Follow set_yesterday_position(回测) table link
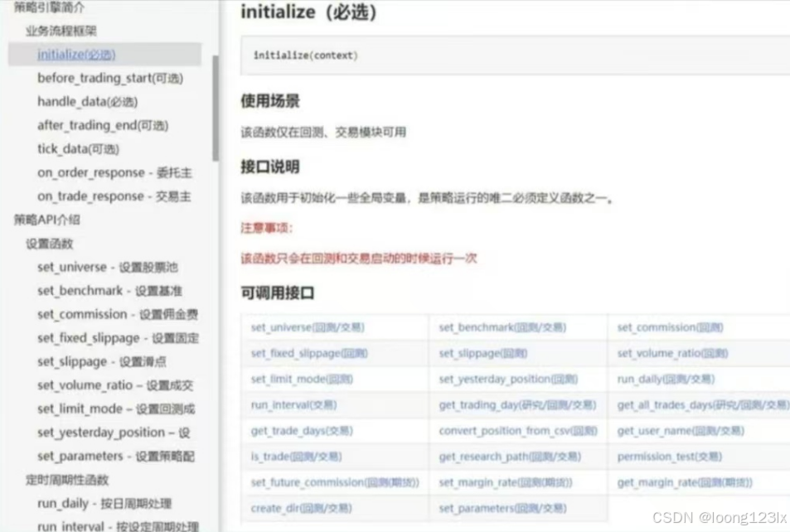Image resolution: width=790 pixels, height=532 pixels. 508,380
